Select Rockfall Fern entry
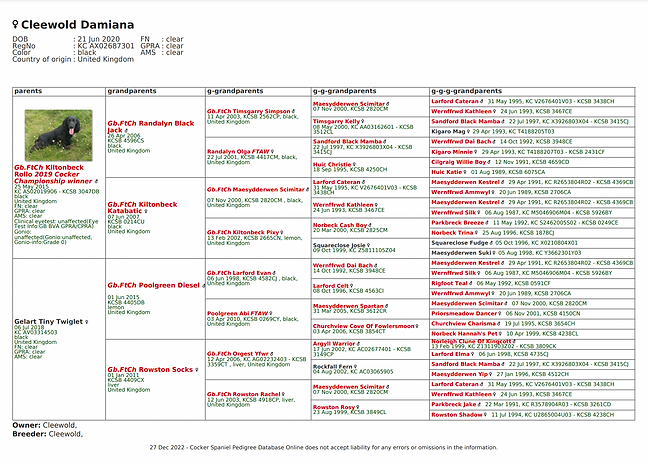The width and height of the screenshot is (648, 462). (x=332, y=367)
